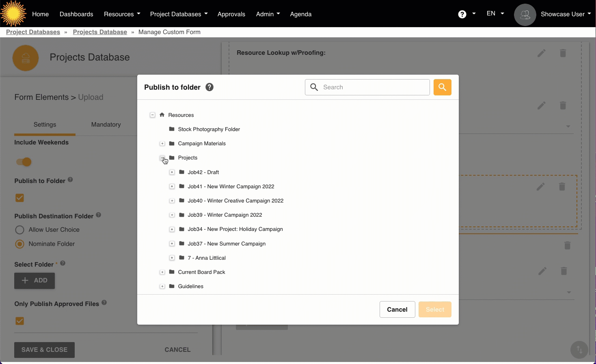This screenshot has height=364, width=596.
Task: Select the Stock Photography Folder item
Action: [x=209, y=129]
